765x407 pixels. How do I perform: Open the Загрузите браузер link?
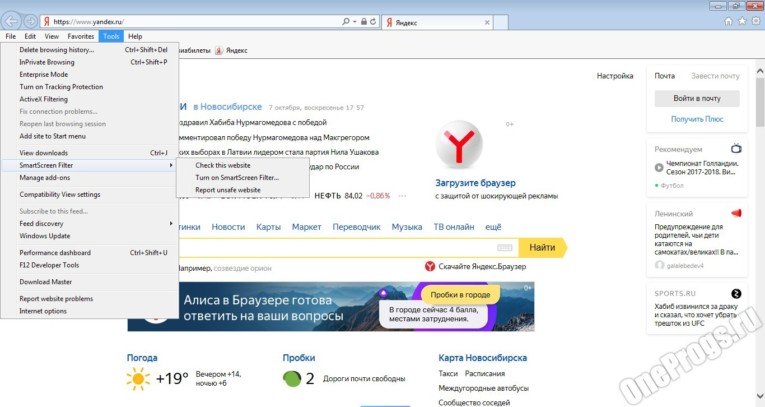pos(475,183)
